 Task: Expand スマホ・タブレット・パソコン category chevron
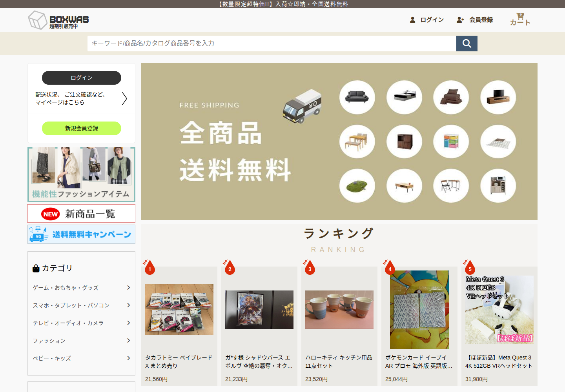click(x=128, y=305)
